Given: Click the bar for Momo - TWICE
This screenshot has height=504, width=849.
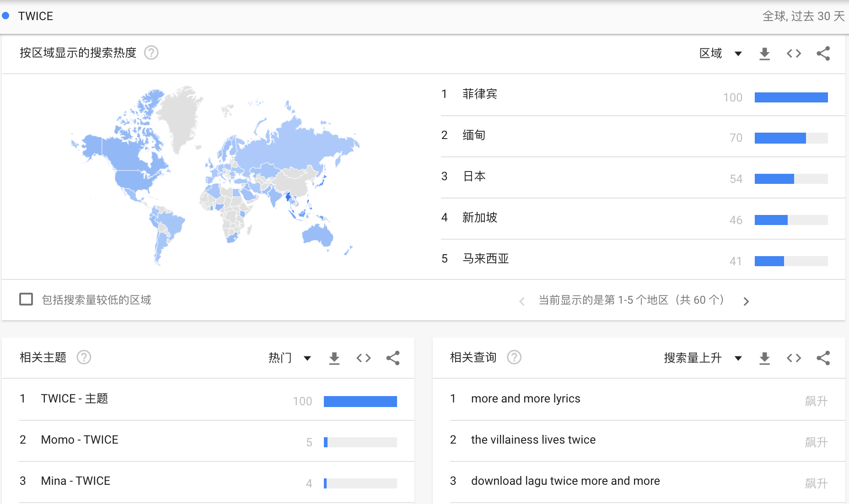Looking at the screenshot, I should click(360, 442).
